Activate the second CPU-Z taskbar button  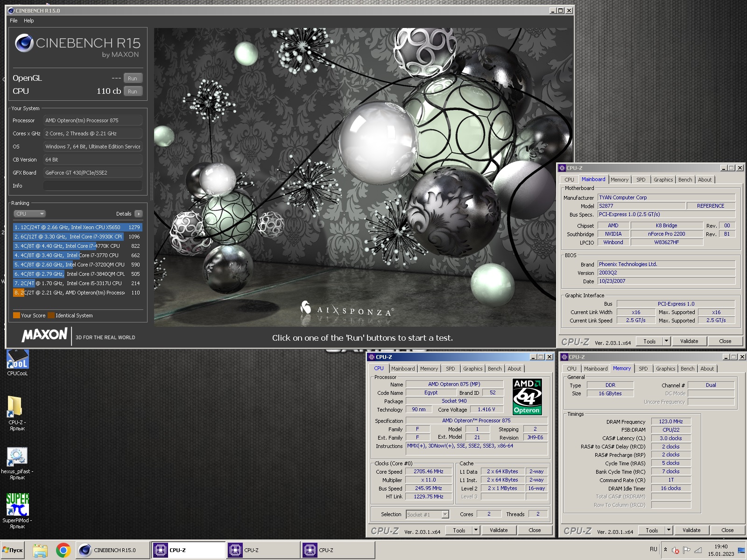pos(263,550)
